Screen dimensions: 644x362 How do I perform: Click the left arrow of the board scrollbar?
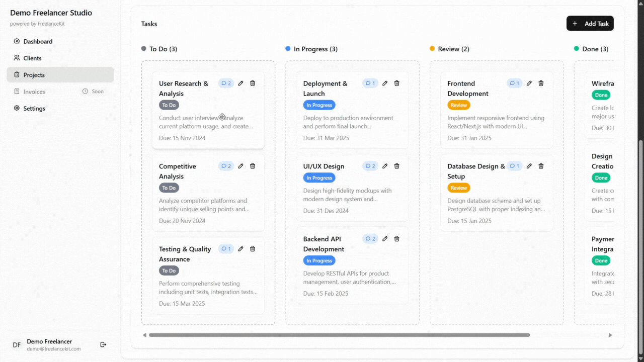(145, 335)
